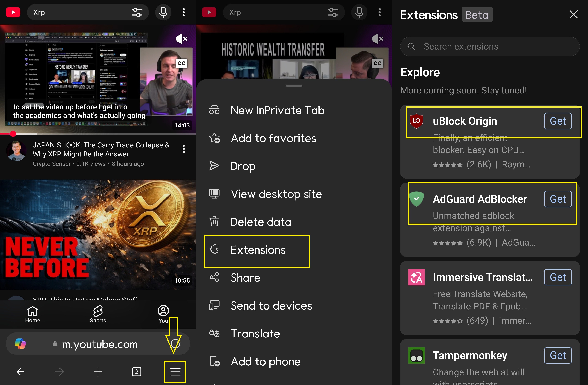Tap Share in the menu

[294, 278]
